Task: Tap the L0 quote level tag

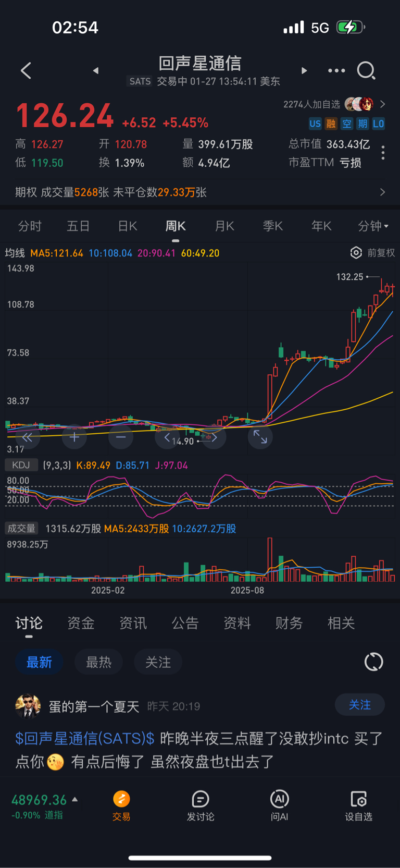Action: [379, 124]
